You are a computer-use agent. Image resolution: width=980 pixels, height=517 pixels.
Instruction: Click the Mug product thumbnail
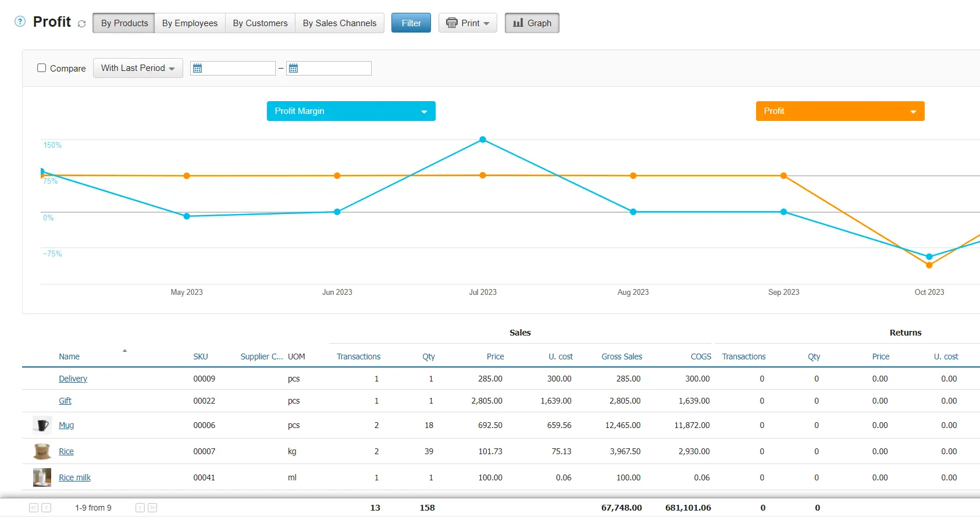[42, 425]
